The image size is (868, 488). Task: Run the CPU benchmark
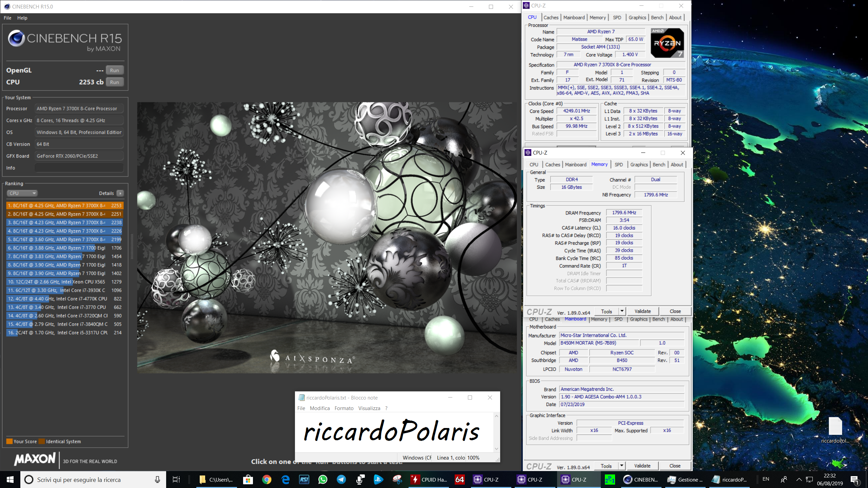pyautogui.click(x=115, y=82)
